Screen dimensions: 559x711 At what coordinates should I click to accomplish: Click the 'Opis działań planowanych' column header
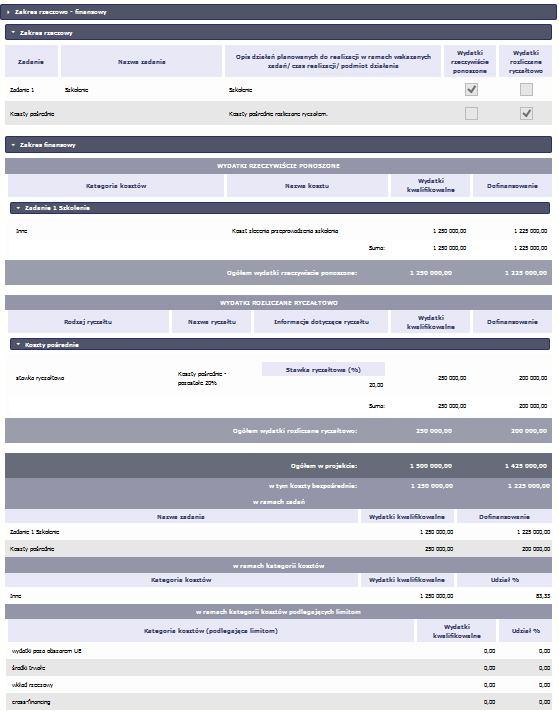point(333,61)
